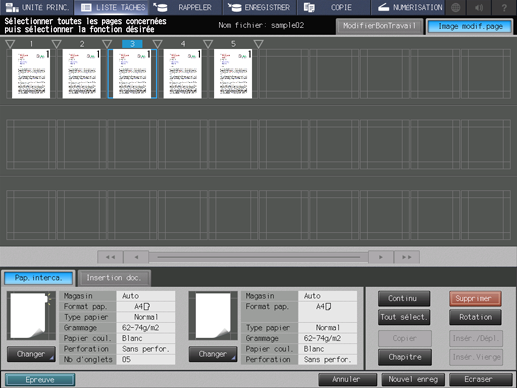The height and width of the screenshot is (388, 517).
Task: Click the page navigation slider bar
Action: coord(259,257)
